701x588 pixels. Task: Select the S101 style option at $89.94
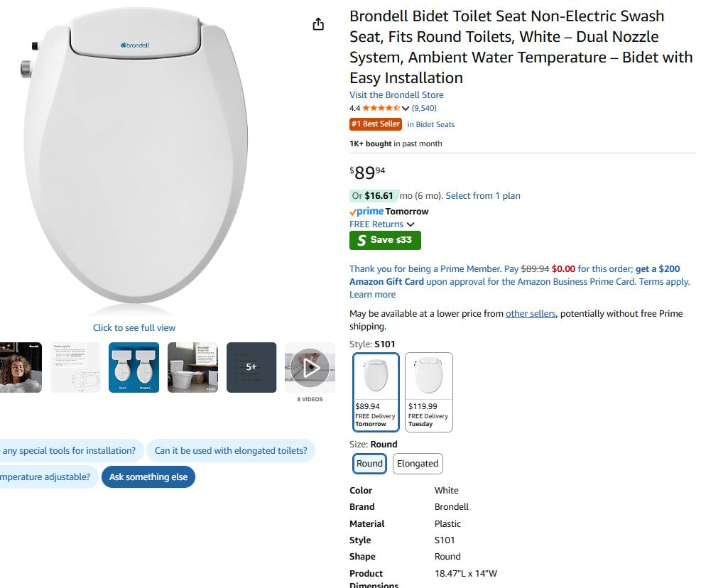pos(376,392)
